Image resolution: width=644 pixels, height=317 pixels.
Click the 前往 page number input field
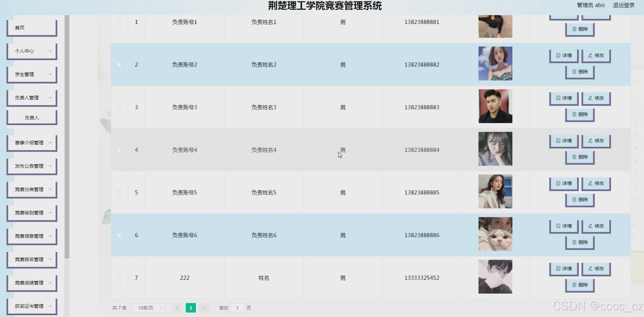237,308
